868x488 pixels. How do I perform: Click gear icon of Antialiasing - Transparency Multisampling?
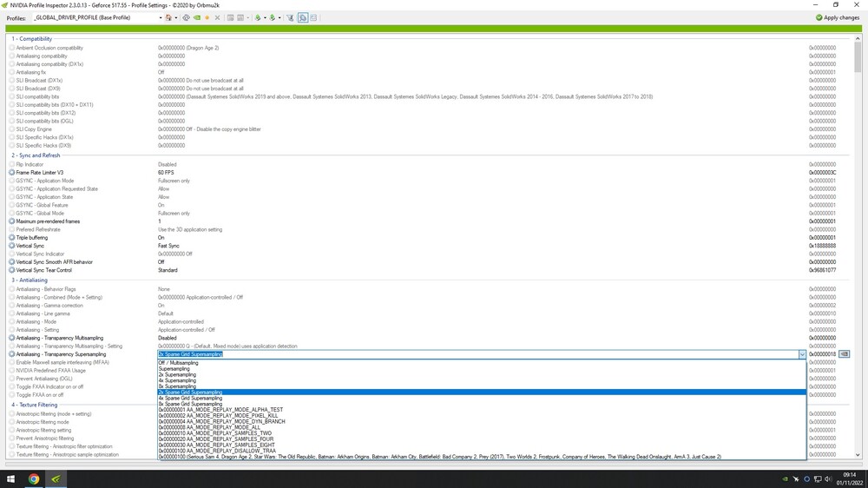point(11,338)
